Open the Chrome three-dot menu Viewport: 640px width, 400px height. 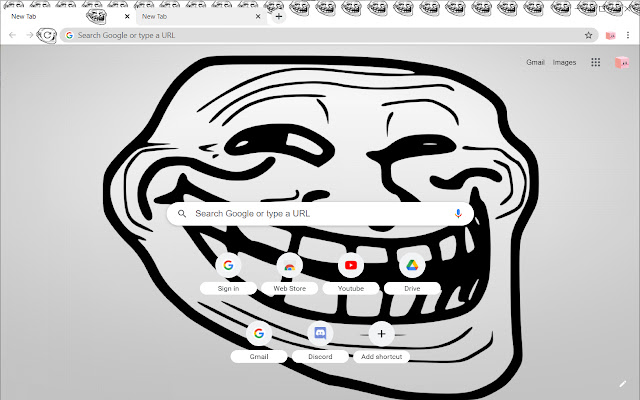(x=628, y=35)
